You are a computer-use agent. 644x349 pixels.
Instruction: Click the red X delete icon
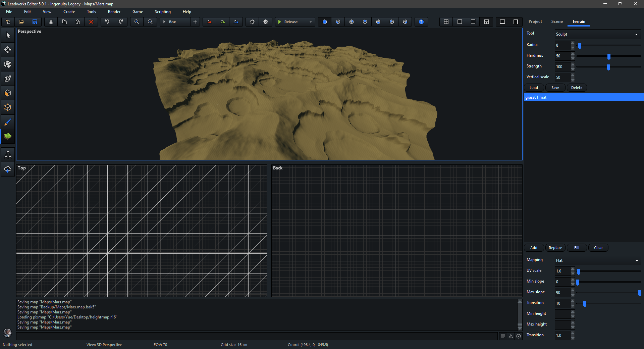click(91, 22)
